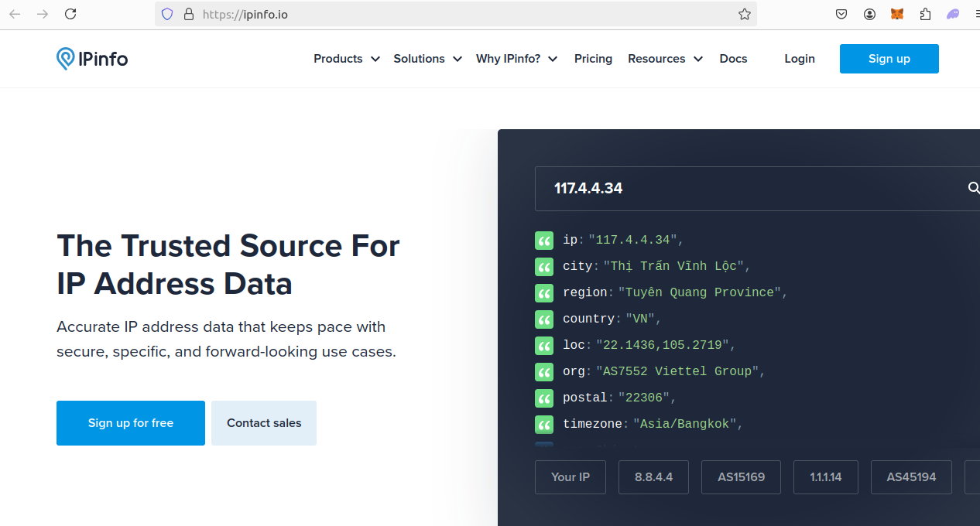This screenshot has width=980, height=526.
Task: Click the quote icon beside the org field
Action: pos(544,372)
